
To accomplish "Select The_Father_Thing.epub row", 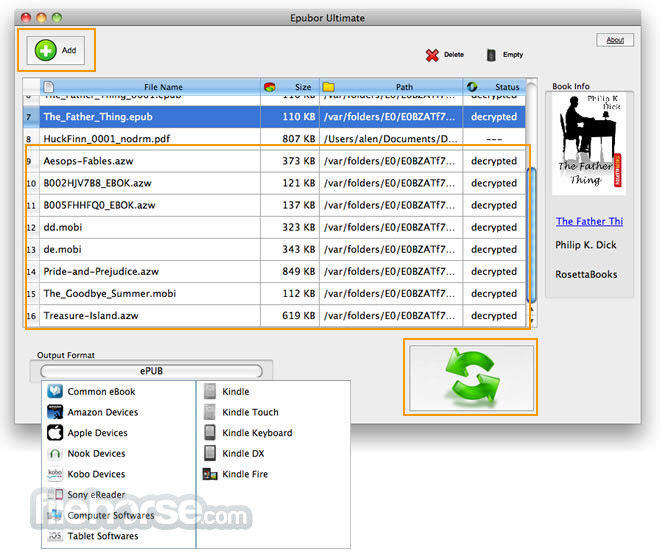I will (274, 117).
